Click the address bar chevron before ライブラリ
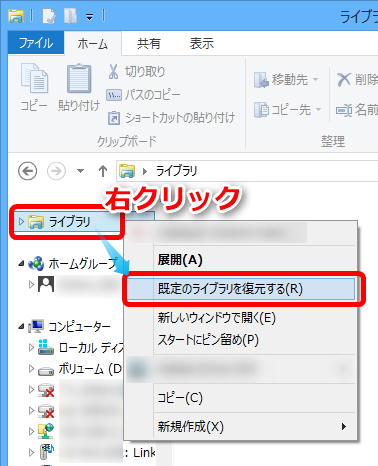Image resolution: width=378 pixels, height=466 pixels. 145,171
